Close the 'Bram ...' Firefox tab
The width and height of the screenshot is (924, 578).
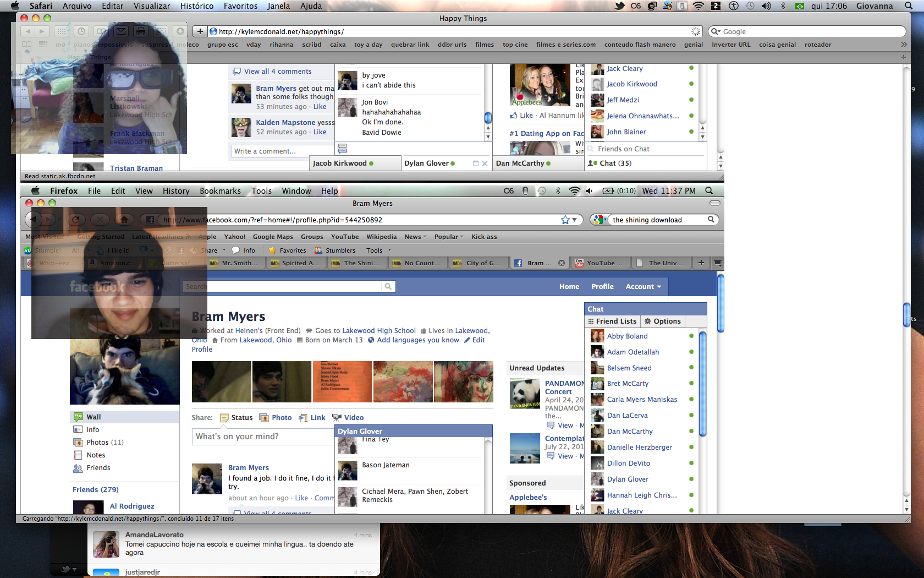point(562,263)
